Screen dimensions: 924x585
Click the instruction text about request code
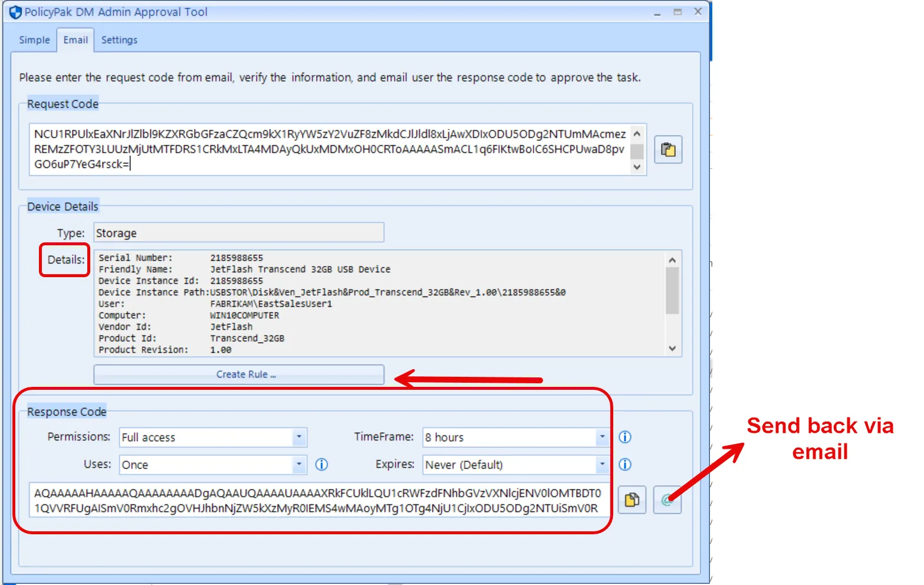330,77
